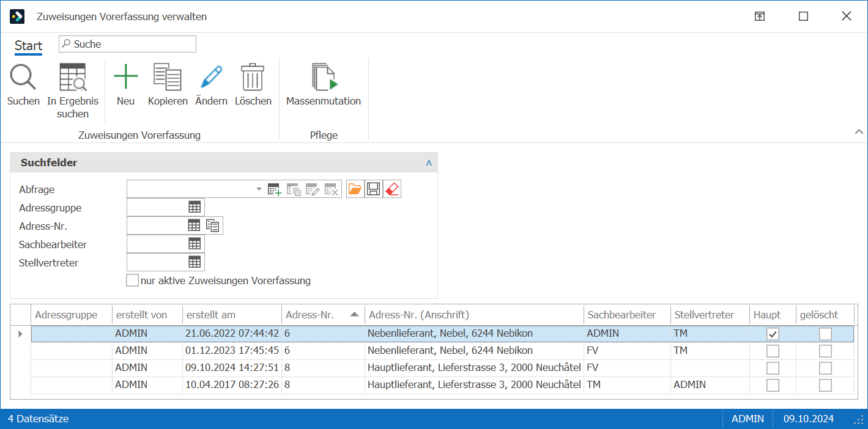Check Haupt for the 09.10.2024 14:27:51 row
The height and width of the screenshot is (429, 868).
pyautogui.click(x=773, y=368)
